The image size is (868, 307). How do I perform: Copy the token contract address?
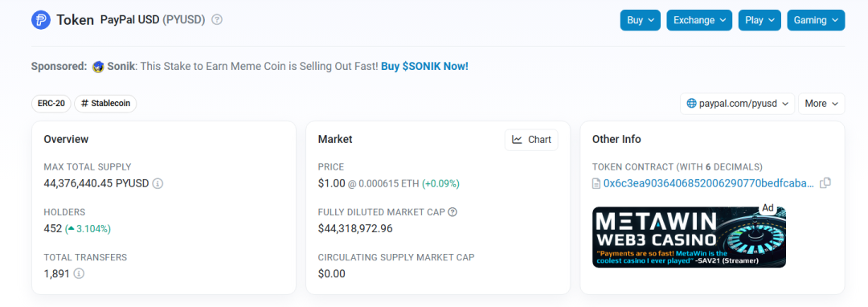click(825, 183)
